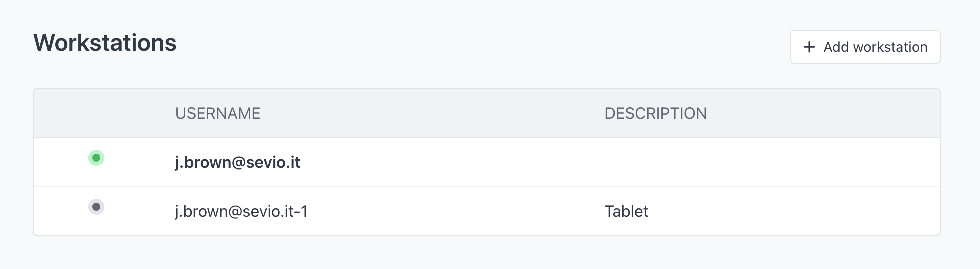Viewport: 980px width, 269px height.
Task: Click the plus icon beside Add workstation
Action: pos(809,47)
